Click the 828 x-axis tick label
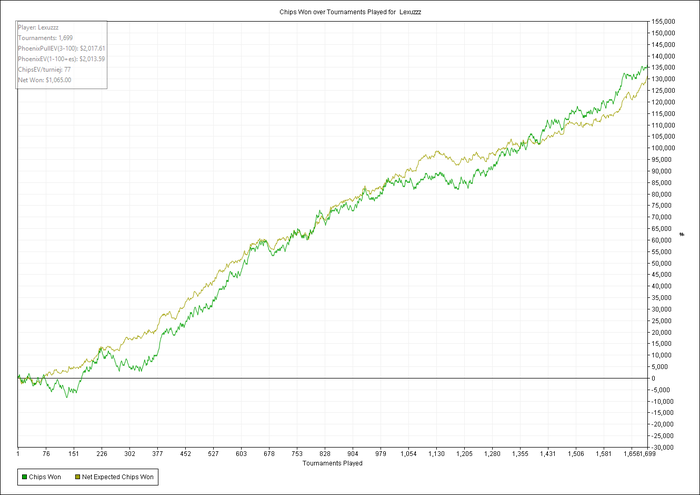Viewport: 700px width, 495px height. [x=325, y=454]
